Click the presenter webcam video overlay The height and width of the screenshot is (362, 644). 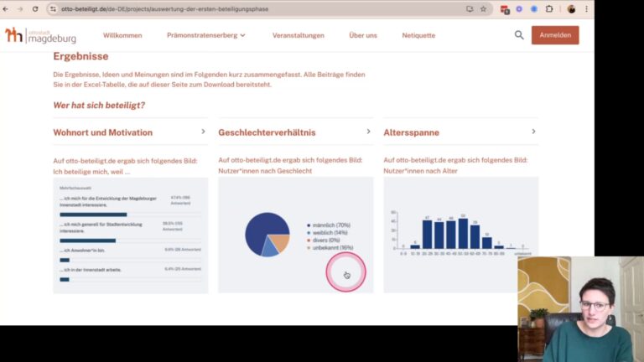pyautogui.click(x=581, y=309)
